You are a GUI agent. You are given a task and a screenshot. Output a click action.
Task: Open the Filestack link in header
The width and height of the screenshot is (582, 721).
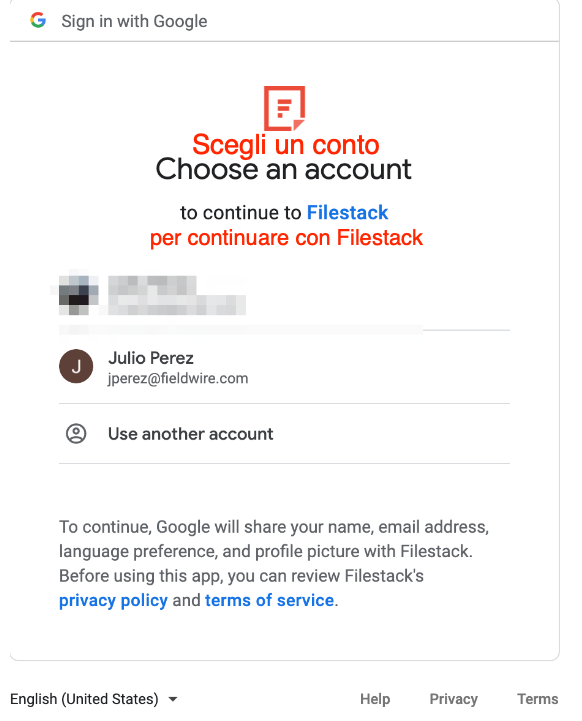coord(348,213)
